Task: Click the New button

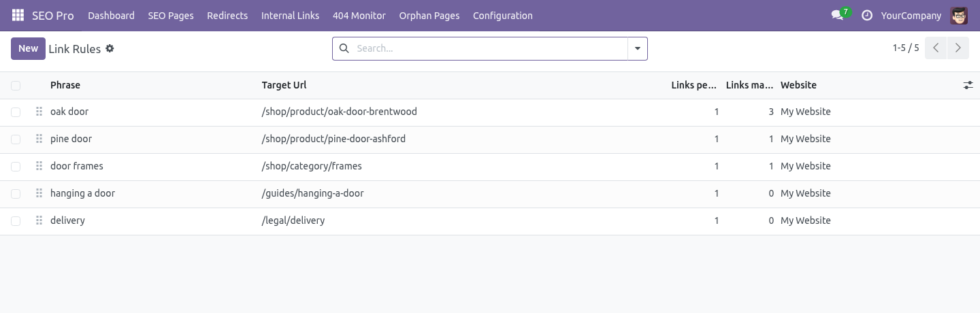Action: pos(28,48)
